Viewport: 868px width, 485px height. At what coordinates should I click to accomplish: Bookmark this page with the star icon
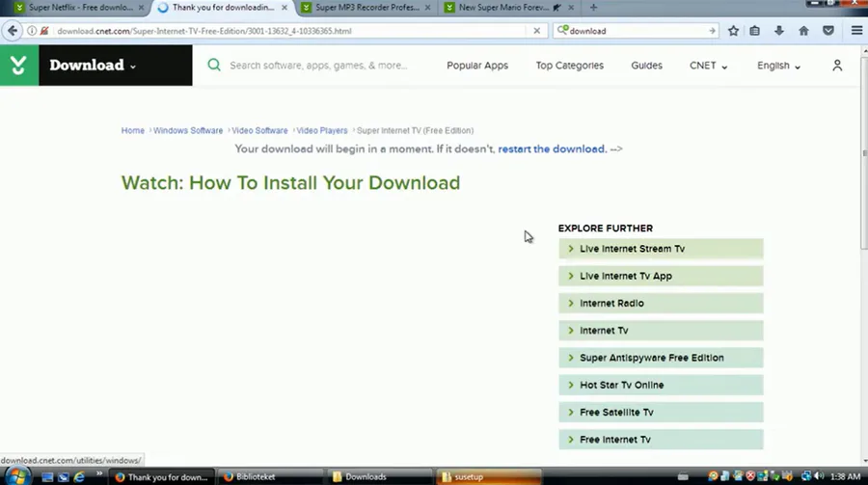click(x=734, y=31)
